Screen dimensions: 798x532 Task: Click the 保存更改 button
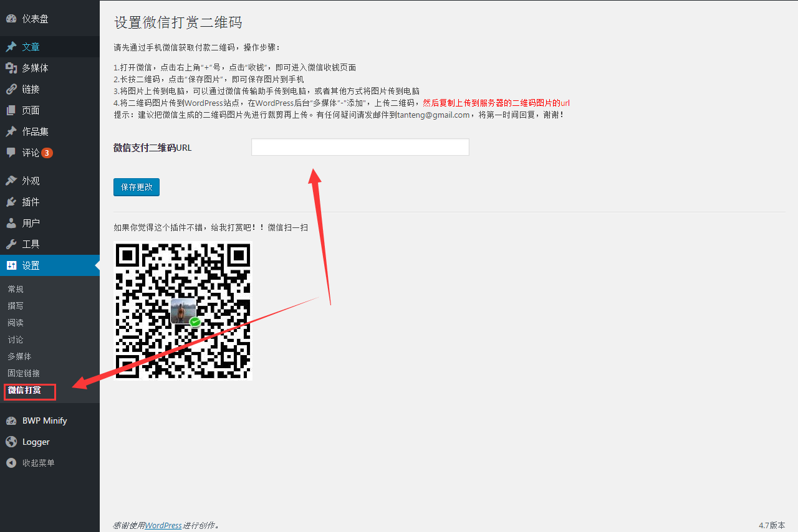point(137,187)
